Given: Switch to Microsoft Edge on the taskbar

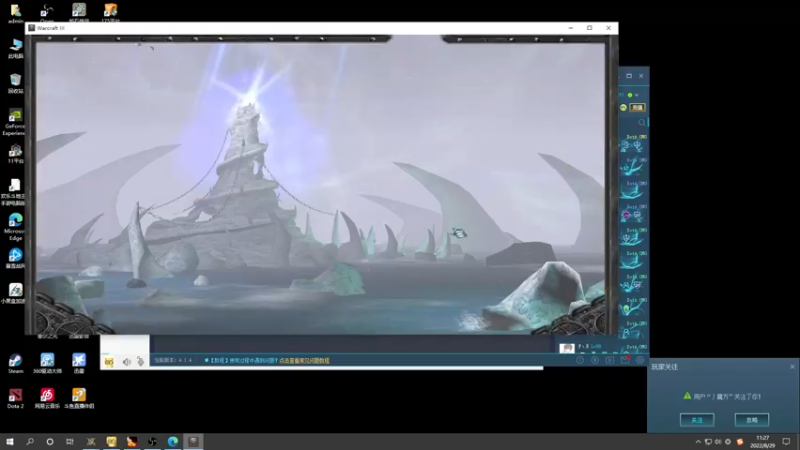Looking at the screenshot, I should 173,442.
